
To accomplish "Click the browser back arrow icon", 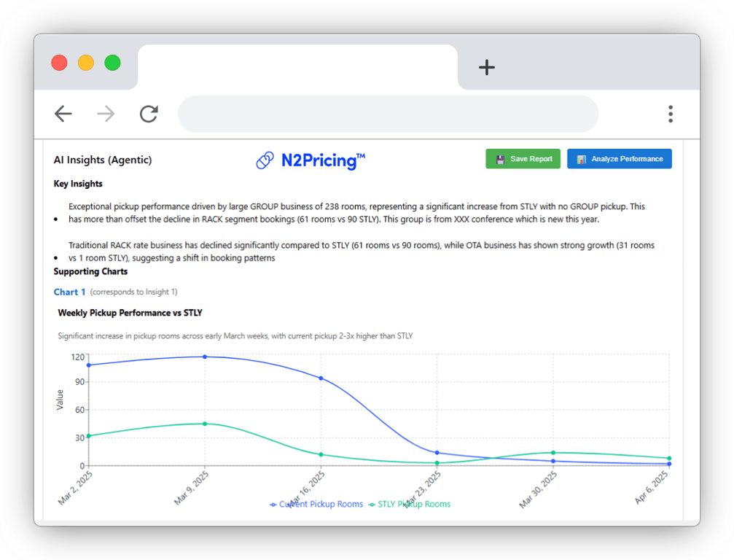I will tap(63, 114).
